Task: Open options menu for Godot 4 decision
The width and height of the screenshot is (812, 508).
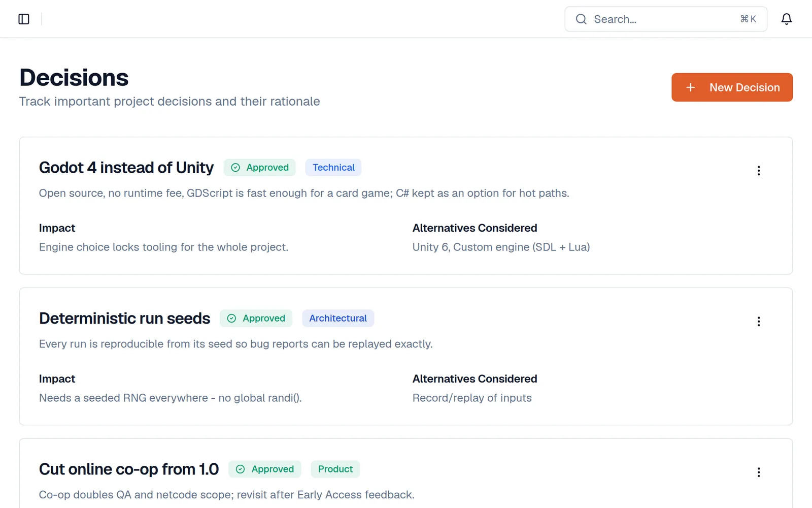Action: point(759,171)
